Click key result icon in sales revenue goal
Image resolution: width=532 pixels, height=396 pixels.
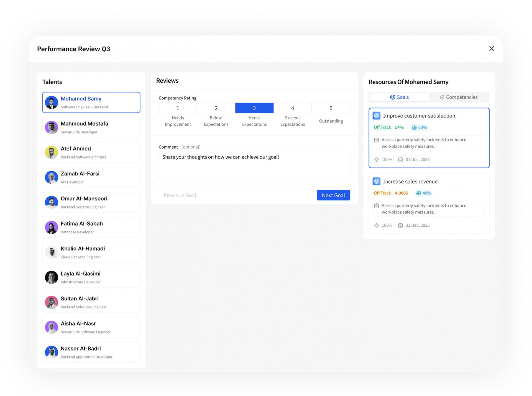pos(376,206)
